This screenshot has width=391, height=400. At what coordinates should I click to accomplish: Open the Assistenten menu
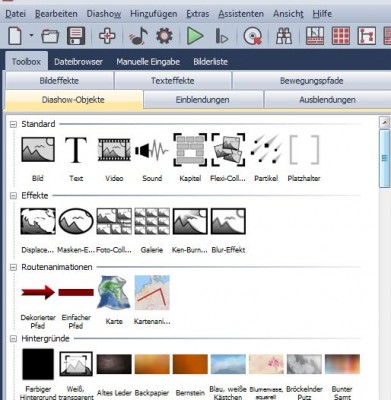241,14
